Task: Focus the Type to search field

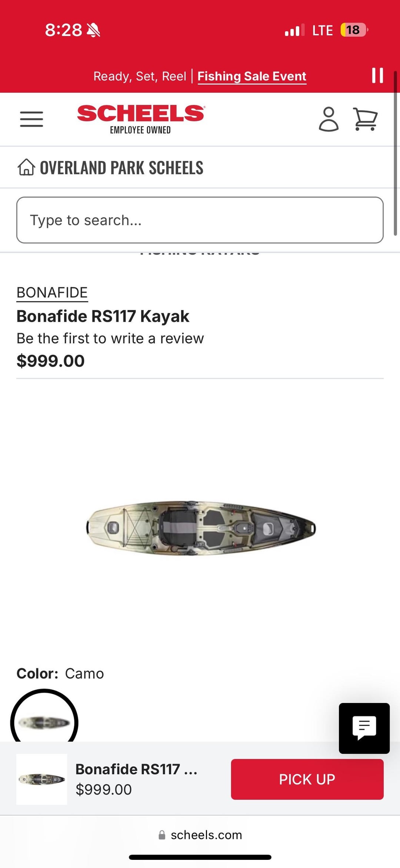Action: [x=200, y=220]
